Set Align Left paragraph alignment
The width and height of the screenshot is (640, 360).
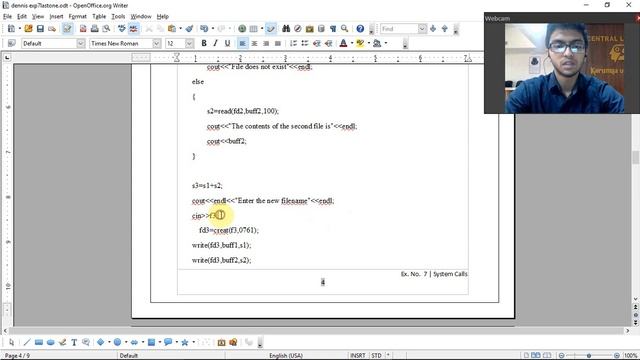[242, 43]
